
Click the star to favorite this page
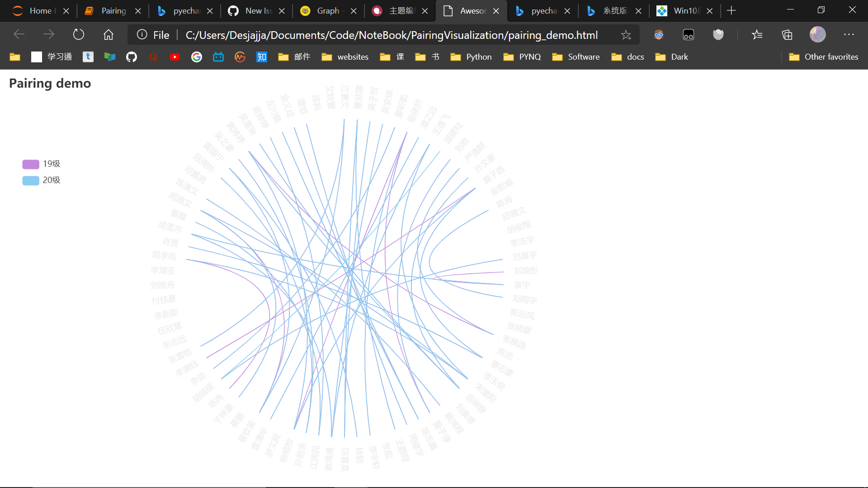click(x=626, y=35)
